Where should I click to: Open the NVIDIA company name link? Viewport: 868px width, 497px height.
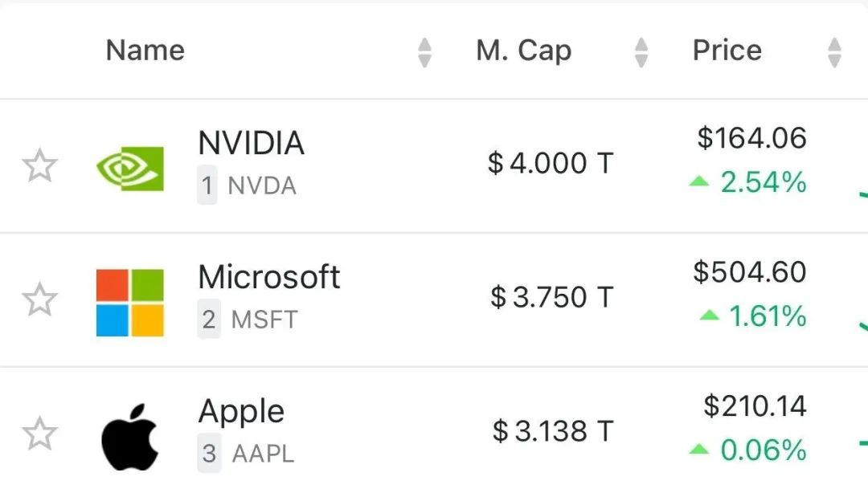pos(252,143)
